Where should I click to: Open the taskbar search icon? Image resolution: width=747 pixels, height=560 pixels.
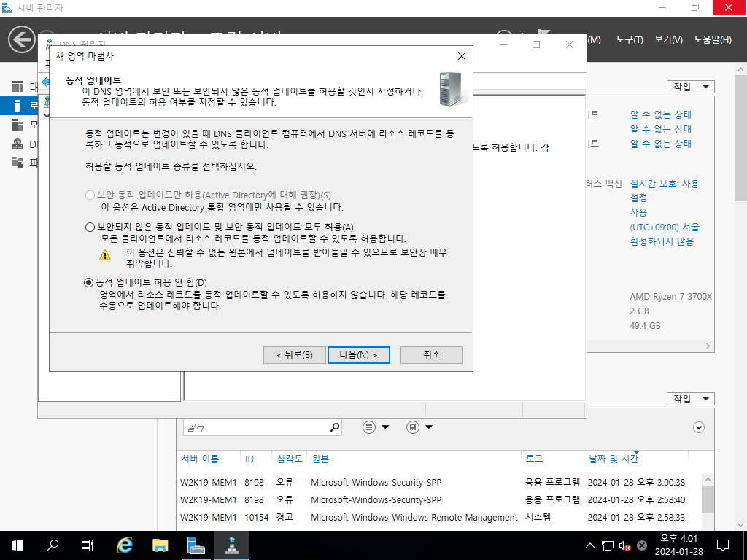coord(53,545)
